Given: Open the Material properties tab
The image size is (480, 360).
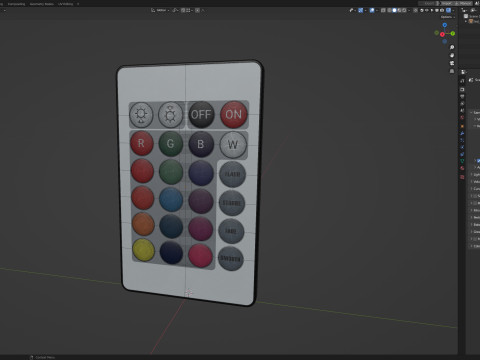Looking at the screenshot, I should pyautogui.click(x=462, y=168).
